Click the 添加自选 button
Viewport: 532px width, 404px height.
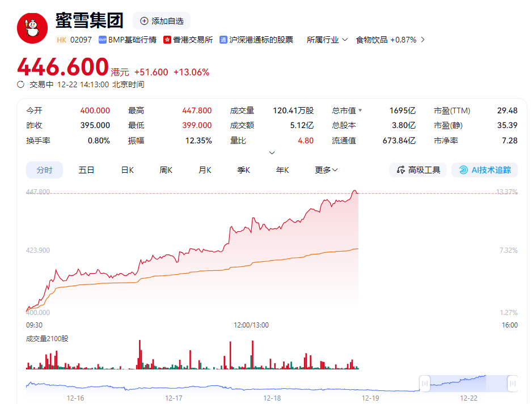click(162, 21)
